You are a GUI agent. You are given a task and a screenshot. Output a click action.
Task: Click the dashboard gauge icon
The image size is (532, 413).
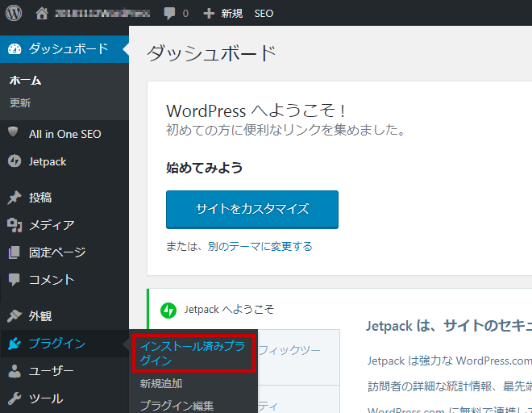(x=15, y=49)
